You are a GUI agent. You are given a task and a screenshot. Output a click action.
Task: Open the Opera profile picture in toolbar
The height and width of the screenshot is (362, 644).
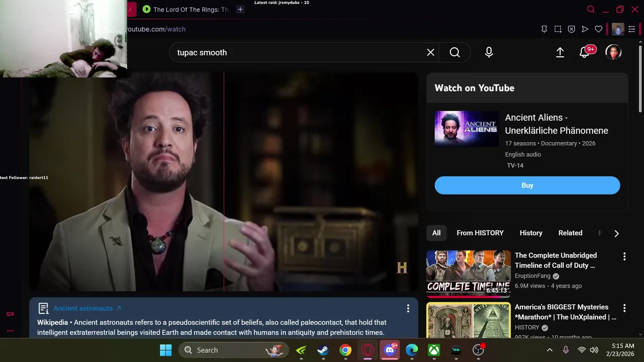coord(618,29)
